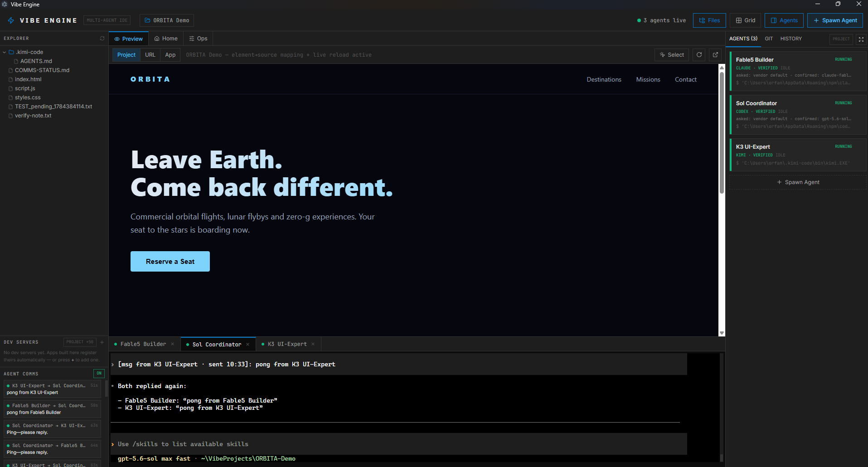Click the '3 agents live' status indicator

pyautogui.click(x=661, y=20)
